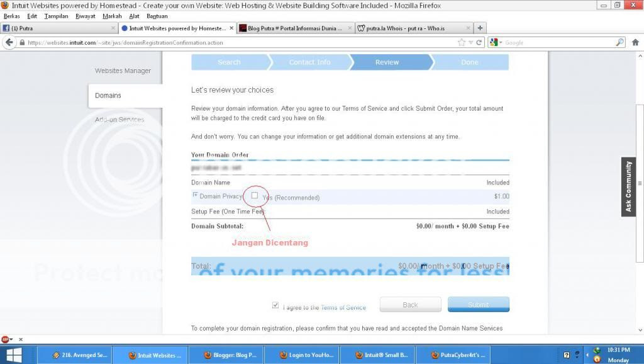Screen dimensions: 644x364
Task: Tick the Domain Privacy Yes checkbox
Action: coord(255,195)
